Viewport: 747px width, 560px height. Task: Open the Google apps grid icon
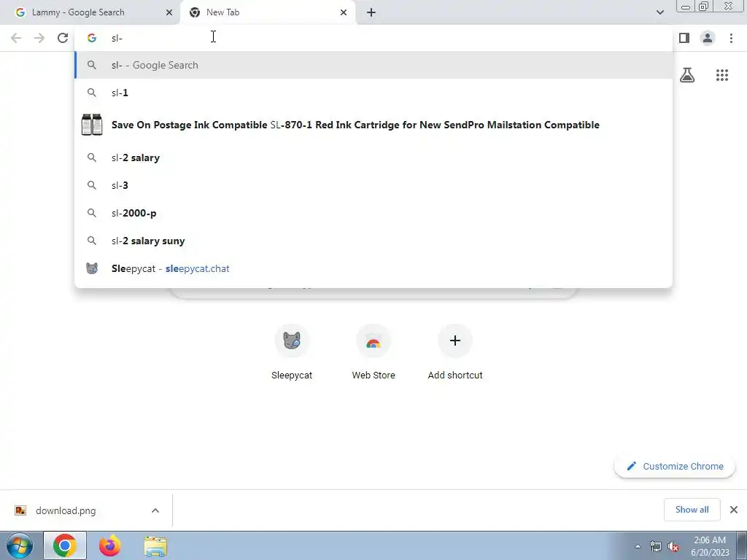tap(722, 75)
